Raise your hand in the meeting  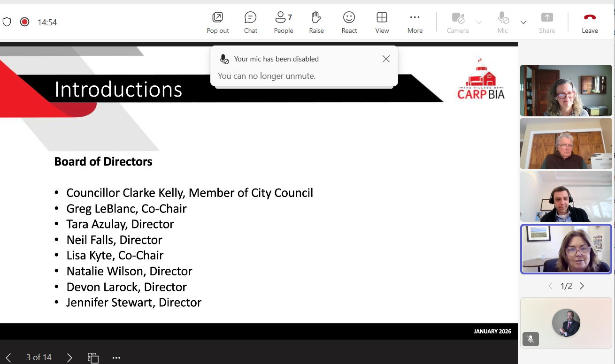pyautogui.click(x=316, y=23)
